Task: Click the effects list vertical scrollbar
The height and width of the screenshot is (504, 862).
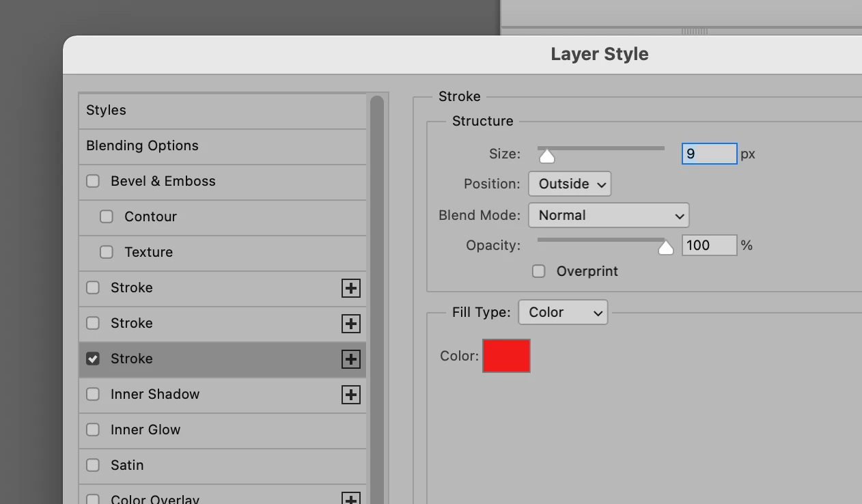Action: (x=377, y=299)
